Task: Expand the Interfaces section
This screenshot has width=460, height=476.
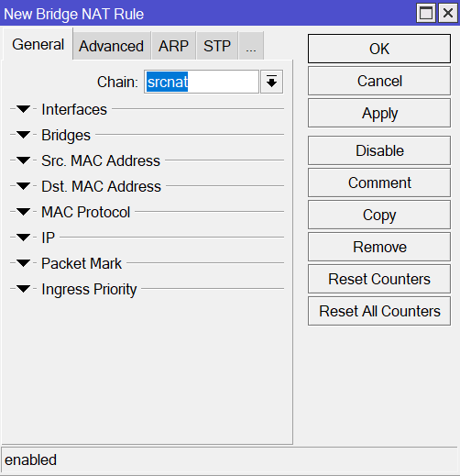Action: [x=23, y=109]
